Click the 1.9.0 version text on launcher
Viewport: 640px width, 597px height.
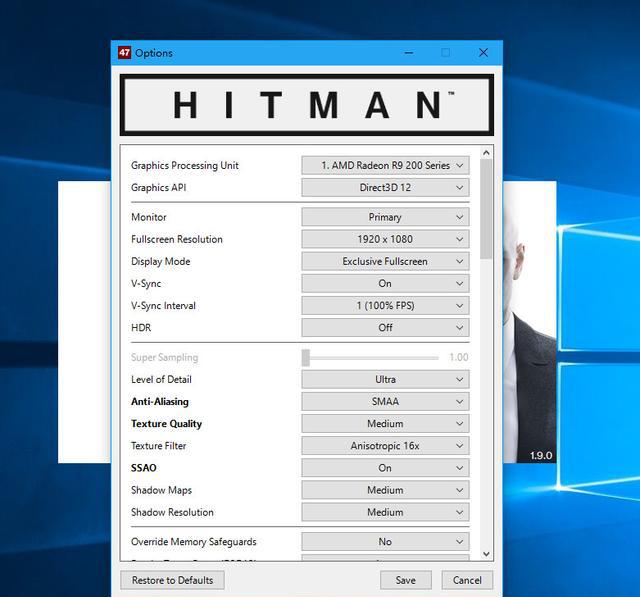click(x=541, y=455)
